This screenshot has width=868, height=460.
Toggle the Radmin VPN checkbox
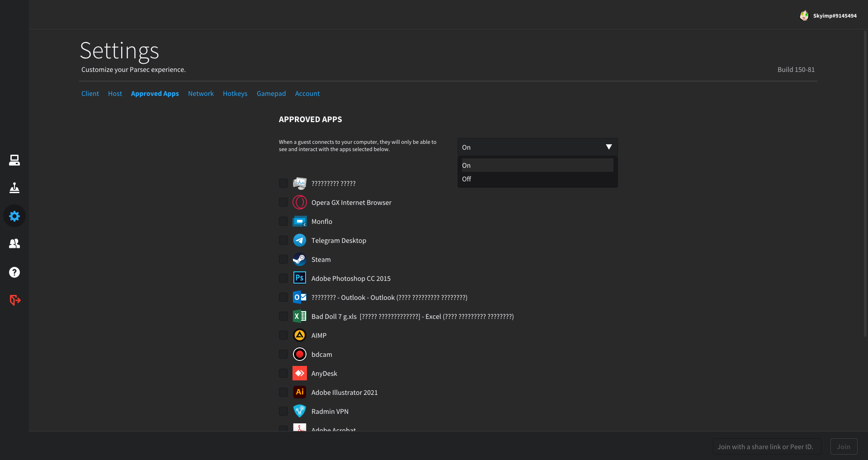(283, 411)
